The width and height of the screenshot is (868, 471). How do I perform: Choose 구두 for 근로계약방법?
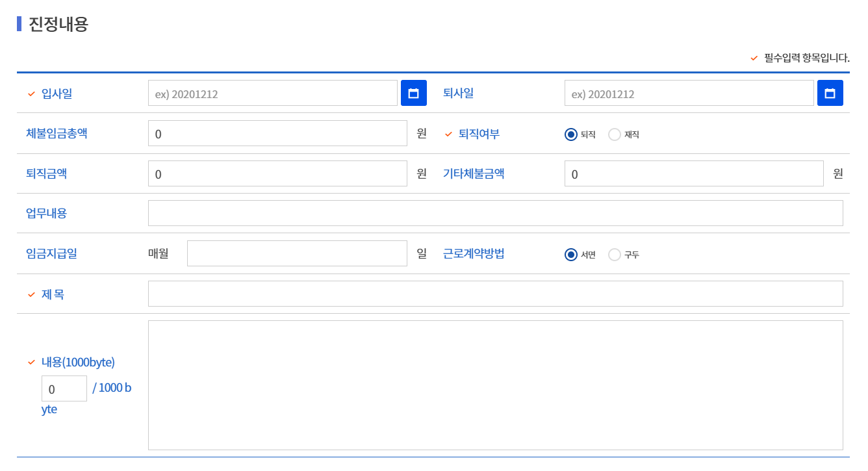[614, 255]
